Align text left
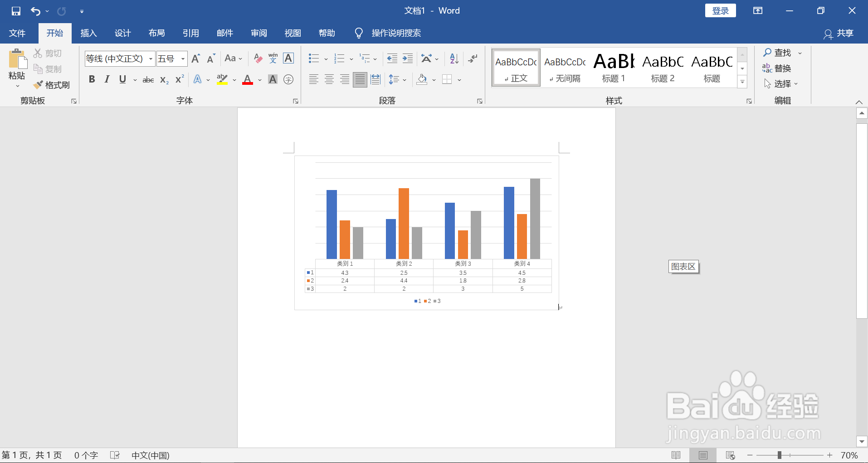868x463 pixels. [314, 80]
